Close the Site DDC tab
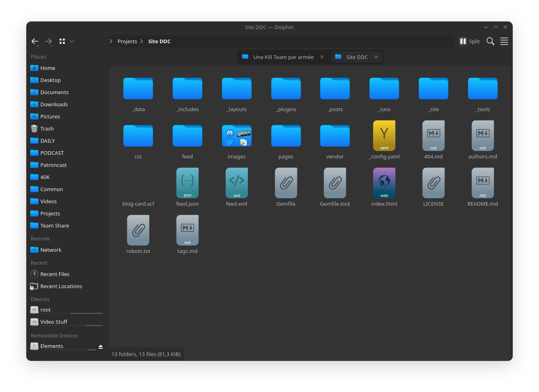This screenshot has height=392, width=539. (376, 57)
